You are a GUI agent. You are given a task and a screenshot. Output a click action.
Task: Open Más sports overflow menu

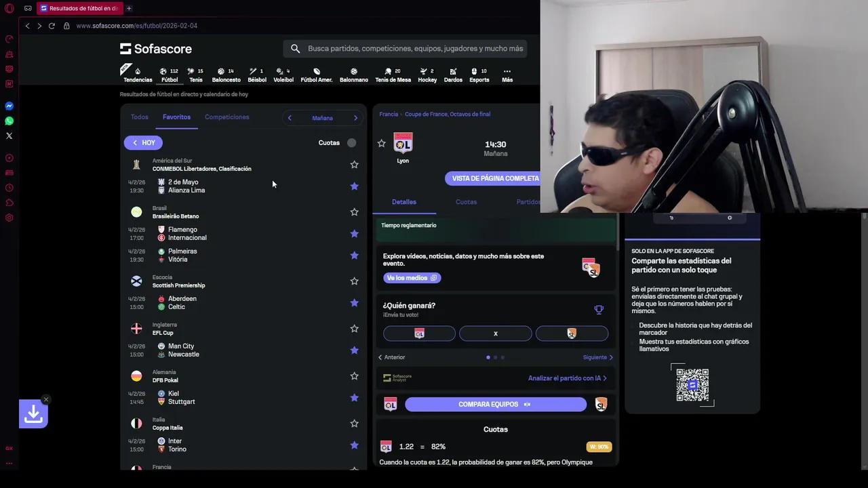[x=507, y=75]
